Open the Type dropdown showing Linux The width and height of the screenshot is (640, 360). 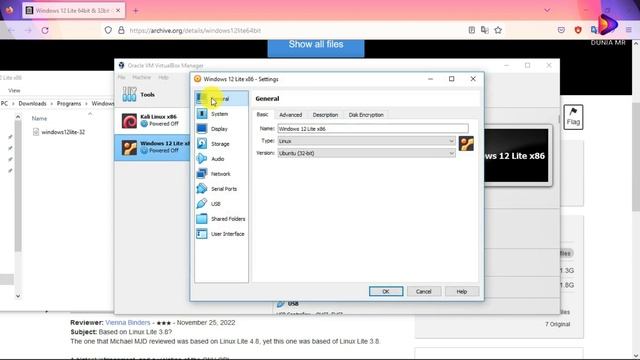[367, 141]
